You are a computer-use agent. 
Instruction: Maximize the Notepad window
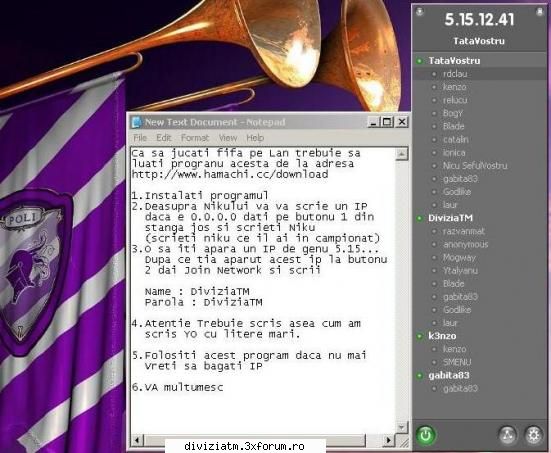pos(387,122)
